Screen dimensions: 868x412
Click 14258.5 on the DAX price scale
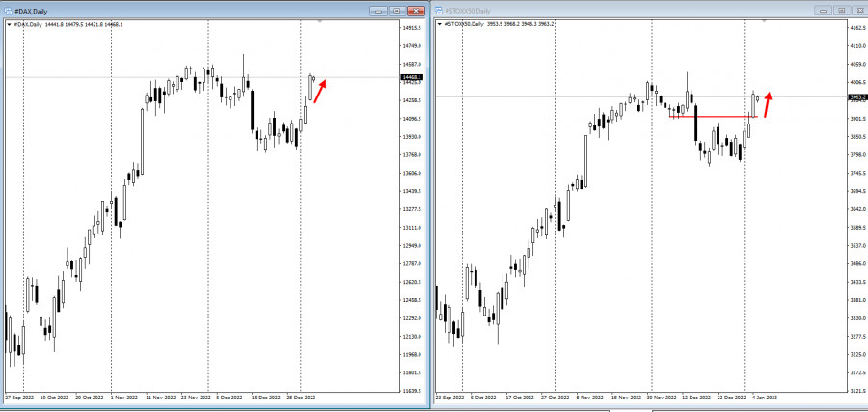pos(414,100)
